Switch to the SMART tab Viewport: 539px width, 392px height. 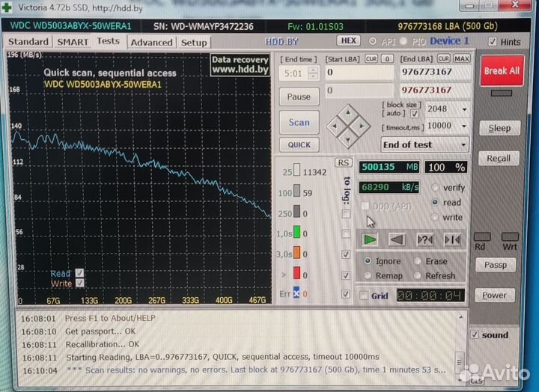point(73,42)
